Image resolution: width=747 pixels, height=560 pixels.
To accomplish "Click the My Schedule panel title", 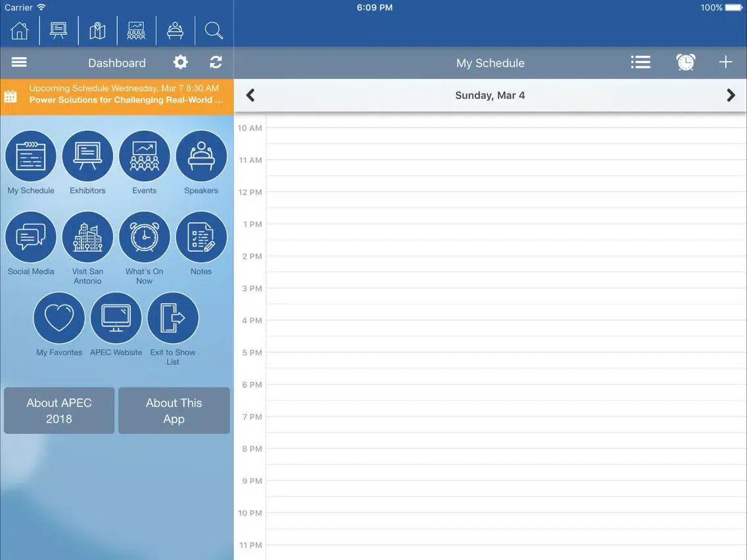I will (x=491, y=63).
